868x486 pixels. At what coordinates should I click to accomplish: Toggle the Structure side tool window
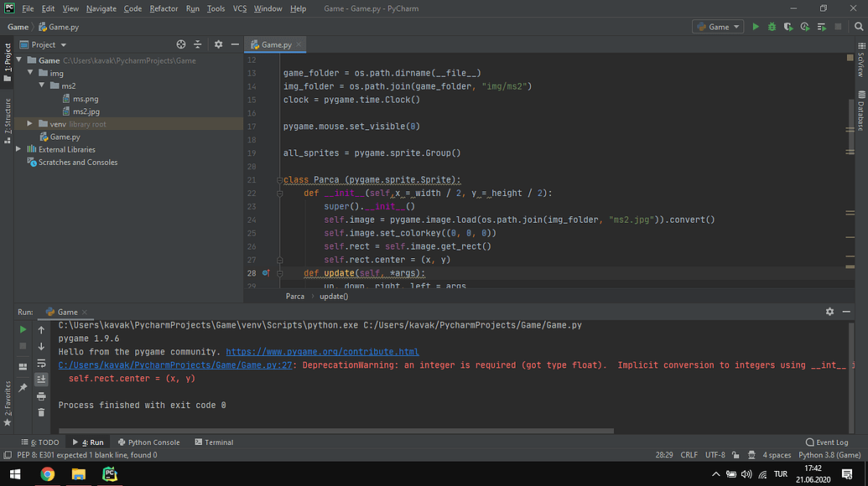pyautogui.click(x=8, y=121)
